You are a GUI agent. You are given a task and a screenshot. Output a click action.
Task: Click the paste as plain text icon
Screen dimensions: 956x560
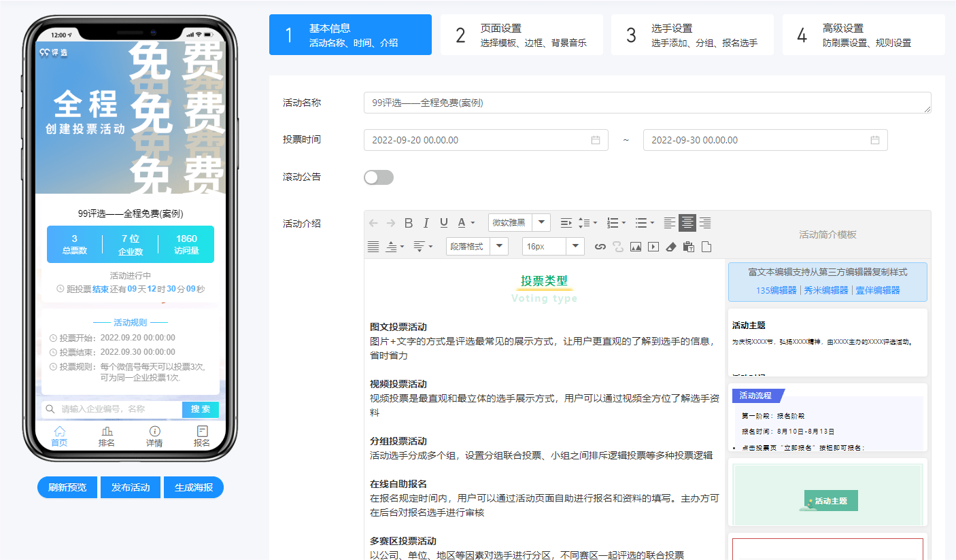coord(689,247)
